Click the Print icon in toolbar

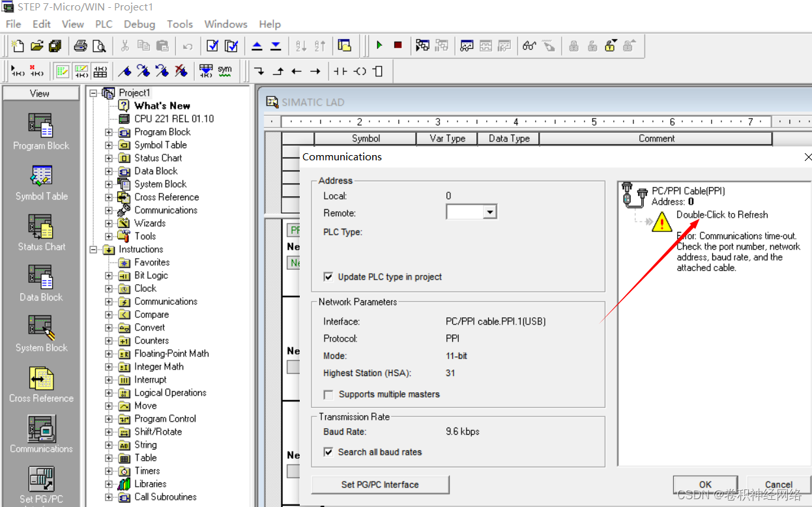pos(80,46)
